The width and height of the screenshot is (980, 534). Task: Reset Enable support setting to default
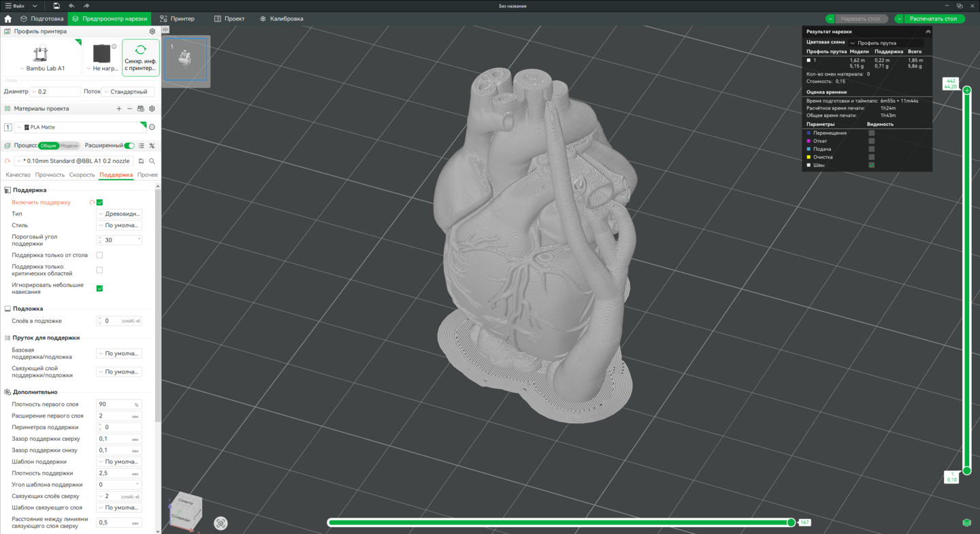coord(92,203)
